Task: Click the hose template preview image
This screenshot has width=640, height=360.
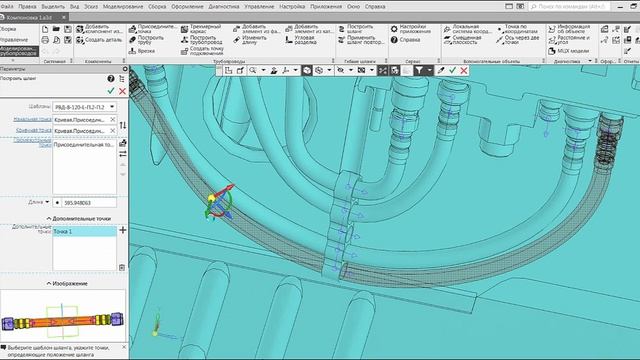Action: pos(63,317)
